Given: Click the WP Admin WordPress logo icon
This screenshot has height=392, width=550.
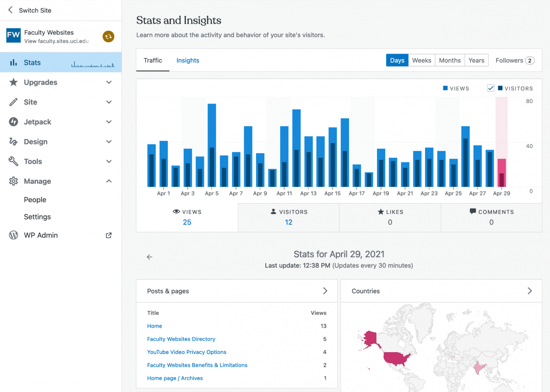Looking at the screenshot, I should (x=13, y=235).
